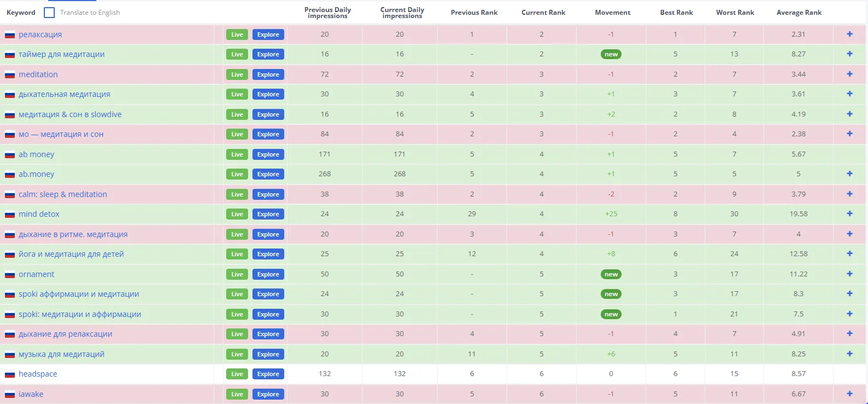Click Live button for йога и медитация для детей
This screenshot has height=404, width=868.
coord(237,254)
